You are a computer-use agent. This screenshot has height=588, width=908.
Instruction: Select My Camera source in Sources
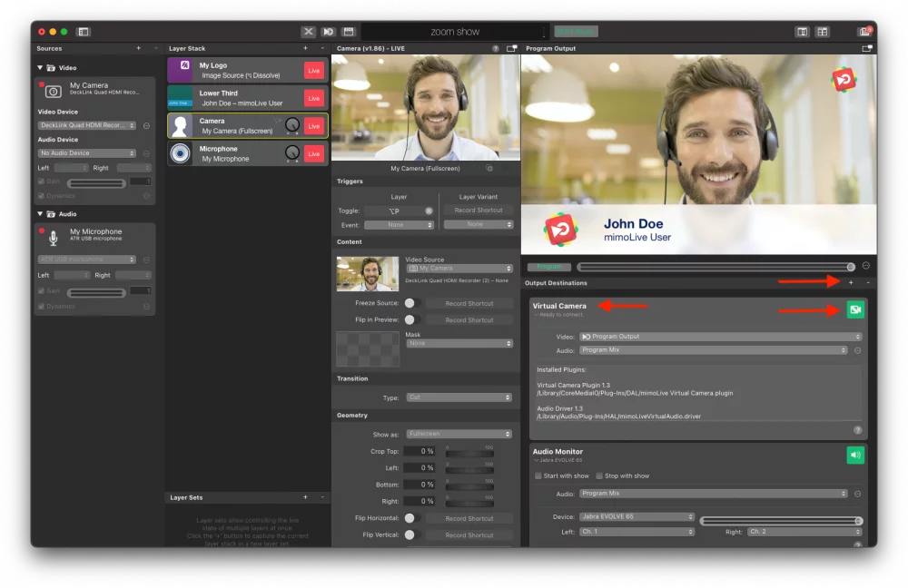tap(95, 90)
